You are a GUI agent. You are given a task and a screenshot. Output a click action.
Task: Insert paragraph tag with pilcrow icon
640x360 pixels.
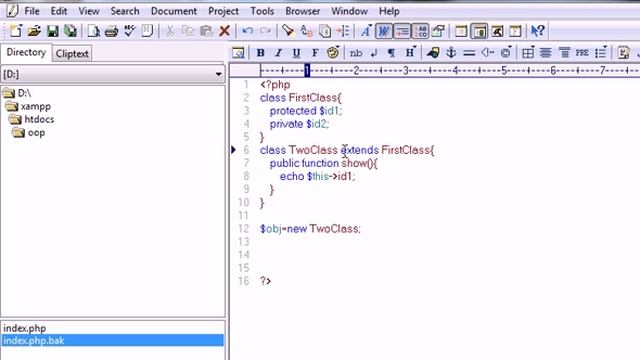coord(391,53)
